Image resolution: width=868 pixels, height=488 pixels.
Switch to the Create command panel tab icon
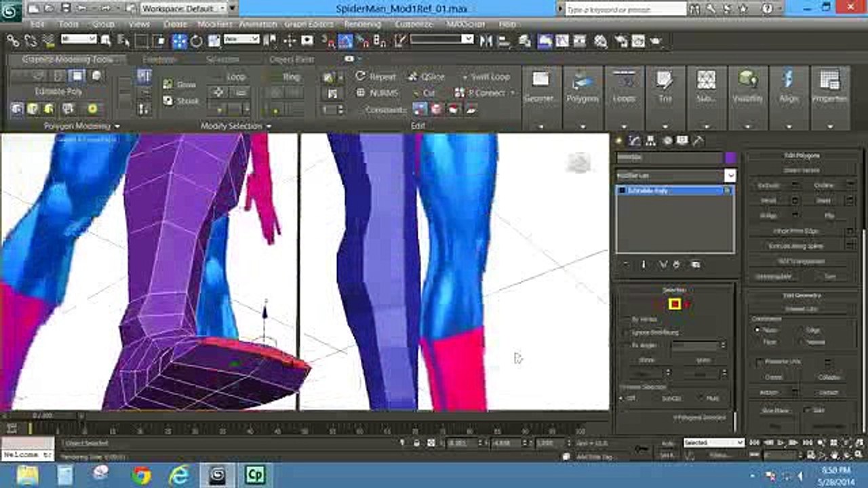tap(620, 141)
